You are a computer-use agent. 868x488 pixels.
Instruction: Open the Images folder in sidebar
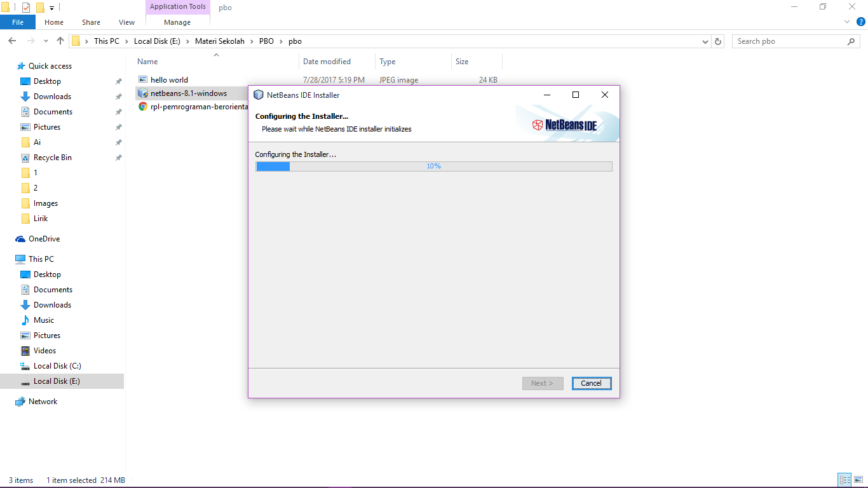(x=46, y=203)
